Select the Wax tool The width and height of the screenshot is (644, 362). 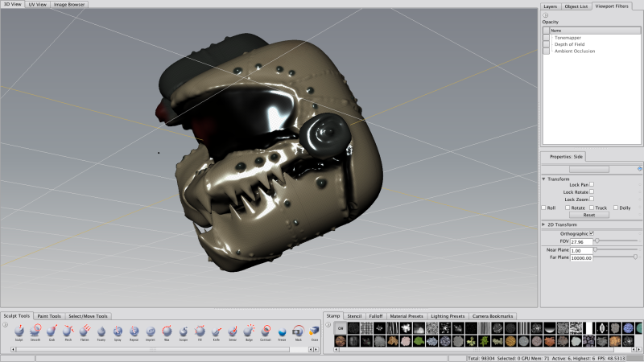pos(167,331)
